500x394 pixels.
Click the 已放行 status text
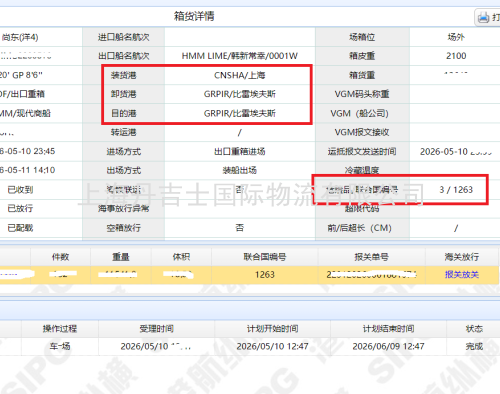(x=20, y=209)
